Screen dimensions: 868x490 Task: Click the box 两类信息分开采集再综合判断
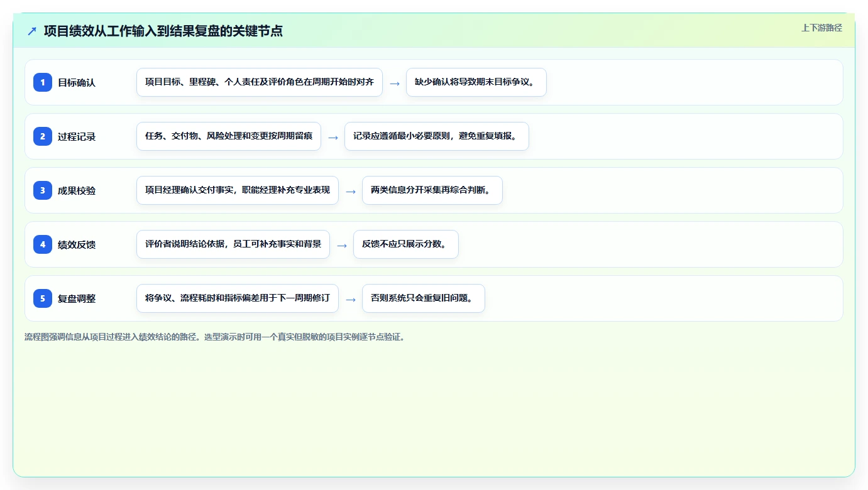tap(432, 190)
